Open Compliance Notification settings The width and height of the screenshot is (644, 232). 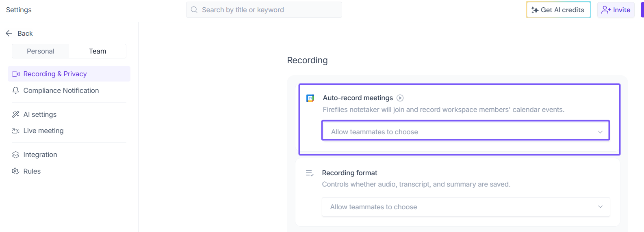tap(61, 90)
